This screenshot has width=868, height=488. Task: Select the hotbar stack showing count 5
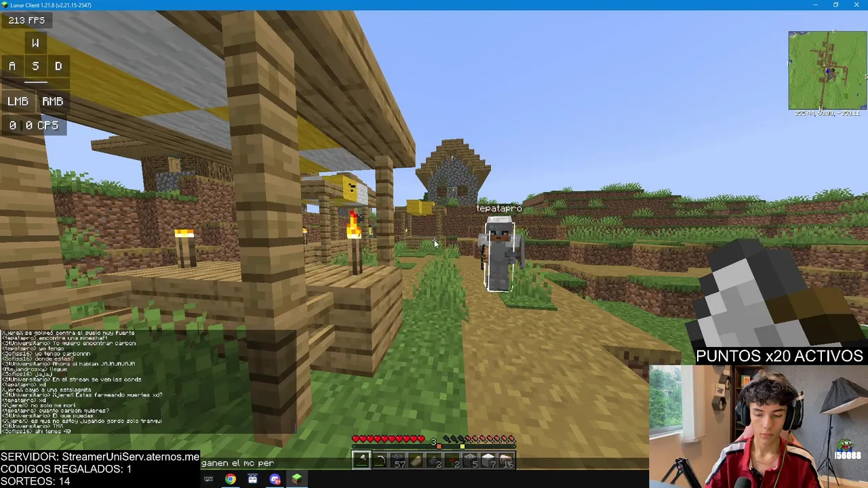[x=469, y=460]
